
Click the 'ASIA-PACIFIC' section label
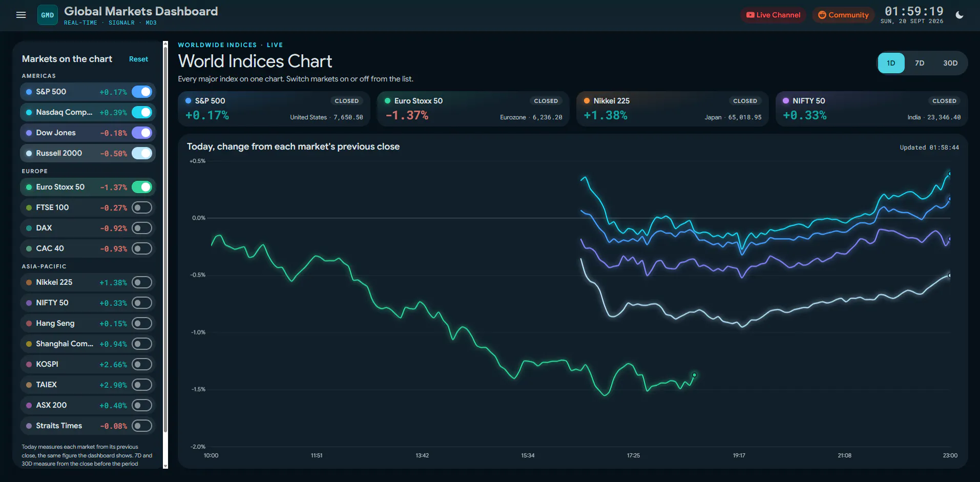coord(44,266)
